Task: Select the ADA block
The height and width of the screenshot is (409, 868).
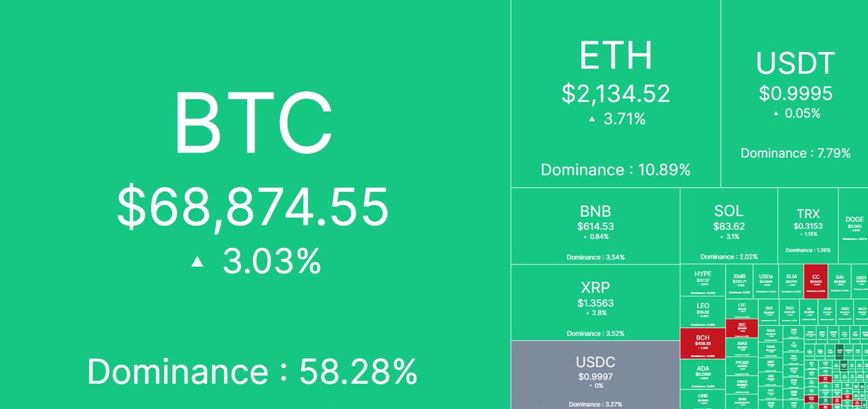Action: click(703, 374)
